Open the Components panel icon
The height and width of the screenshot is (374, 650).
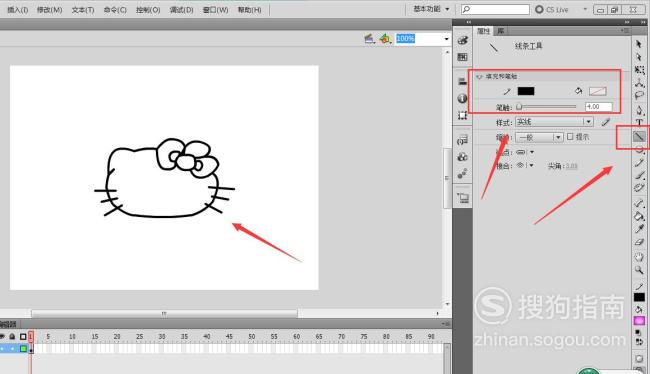click(x=463, y=157)
